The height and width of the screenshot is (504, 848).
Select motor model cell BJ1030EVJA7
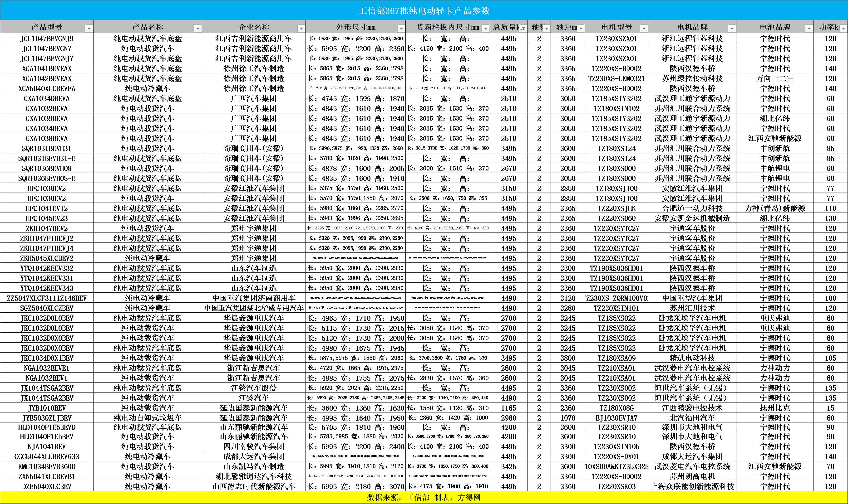(616, 418)
